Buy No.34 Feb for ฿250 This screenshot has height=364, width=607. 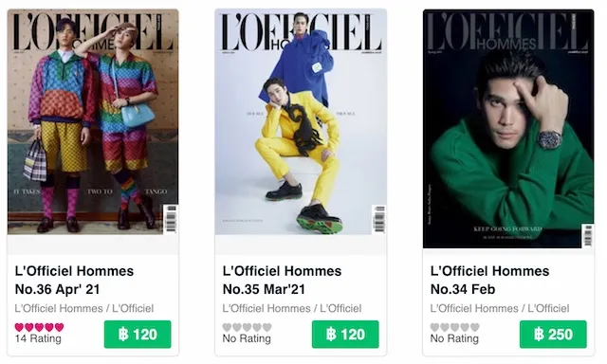(553, 335)
